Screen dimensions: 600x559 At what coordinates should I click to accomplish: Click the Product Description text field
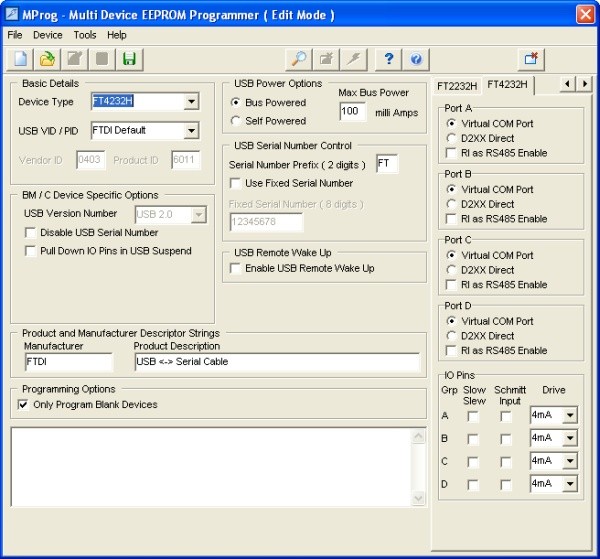(277, 362)
